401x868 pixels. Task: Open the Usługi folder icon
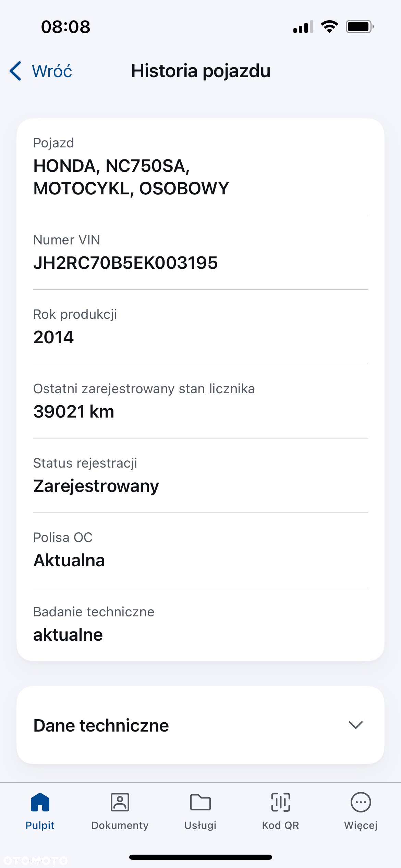pyautogui.click(x=200, y=802)
